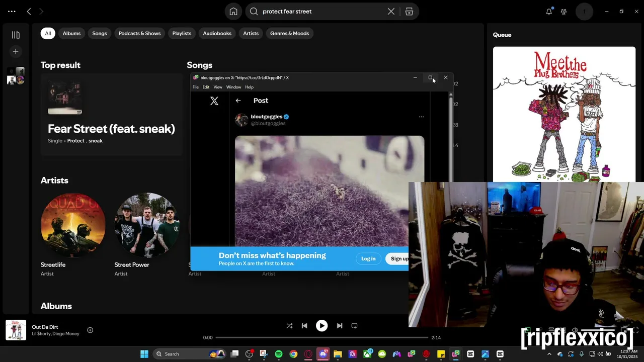Click Log in on X banner
Screen dimensions: 644x362
[368, 258]
